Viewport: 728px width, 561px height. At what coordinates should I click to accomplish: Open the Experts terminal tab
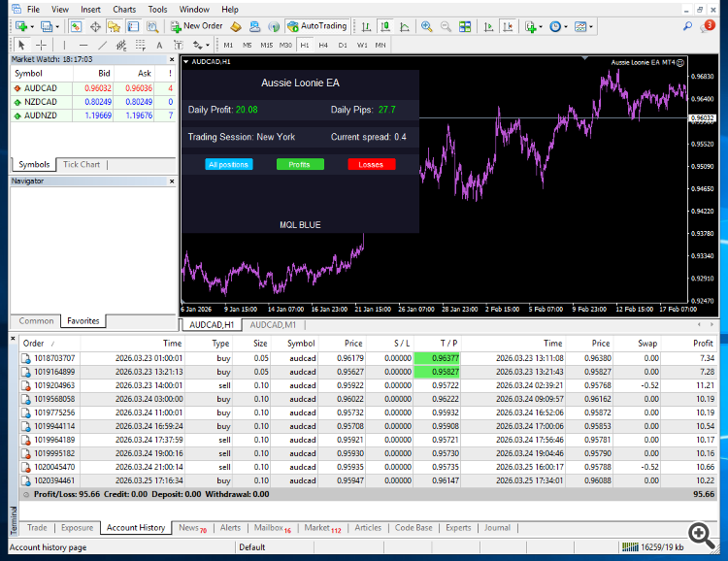pos(458,528)
